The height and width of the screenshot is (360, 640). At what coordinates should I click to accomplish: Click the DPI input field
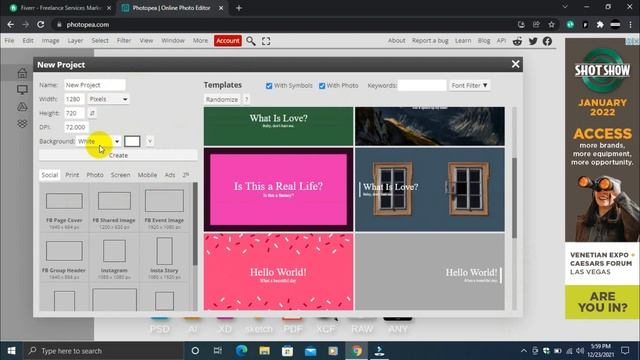[x=76, y=127]
